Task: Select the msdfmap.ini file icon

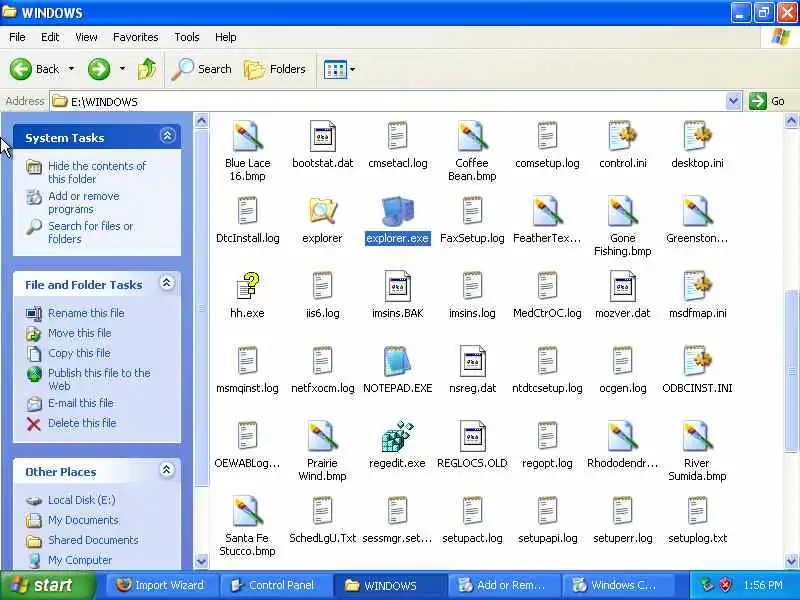Action: [x=697, y=286]
